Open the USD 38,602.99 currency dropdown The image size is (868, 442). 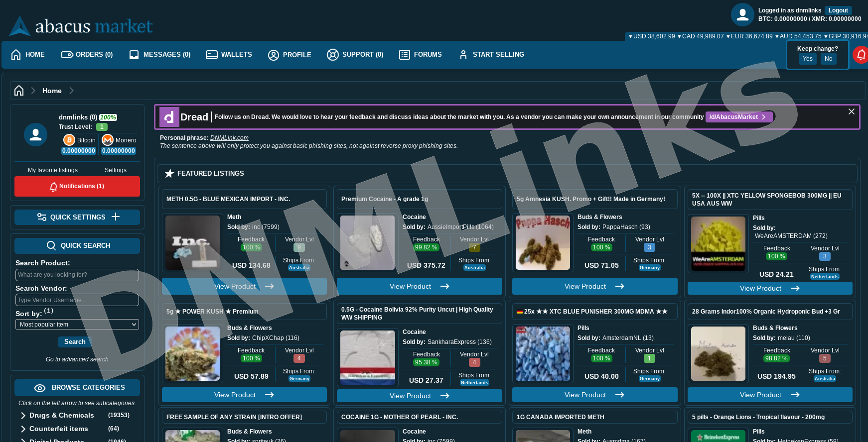pos(652,36)
